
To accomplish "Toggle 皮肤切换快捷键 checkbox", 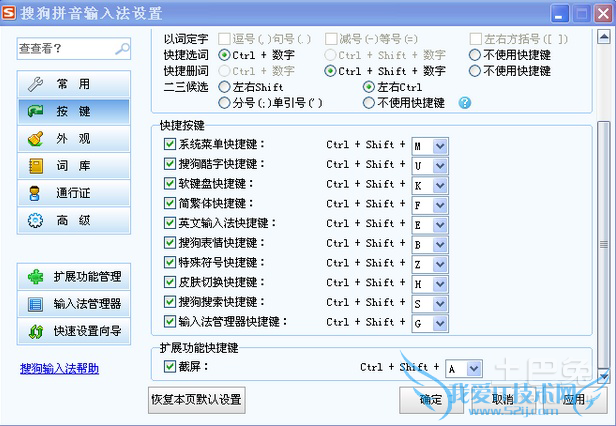I will pyautogui.click(x=170, y=282).
